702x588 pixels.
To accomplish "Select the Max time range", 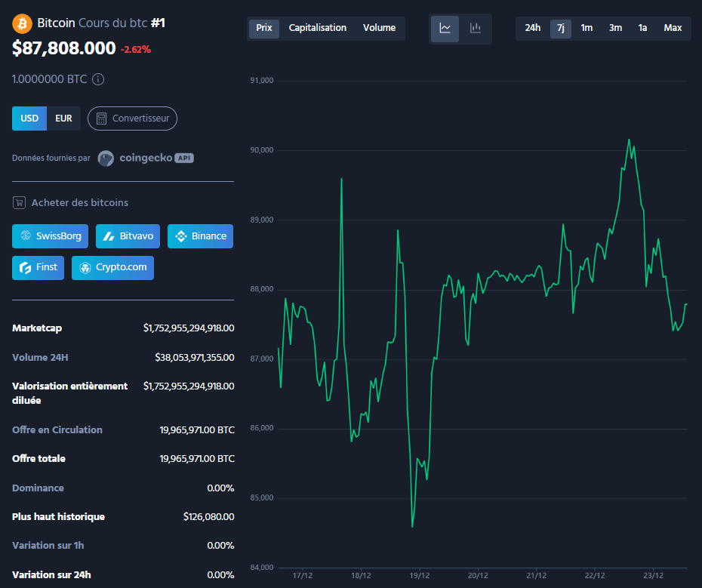I will pyautogui.click(x=673, y=27).
